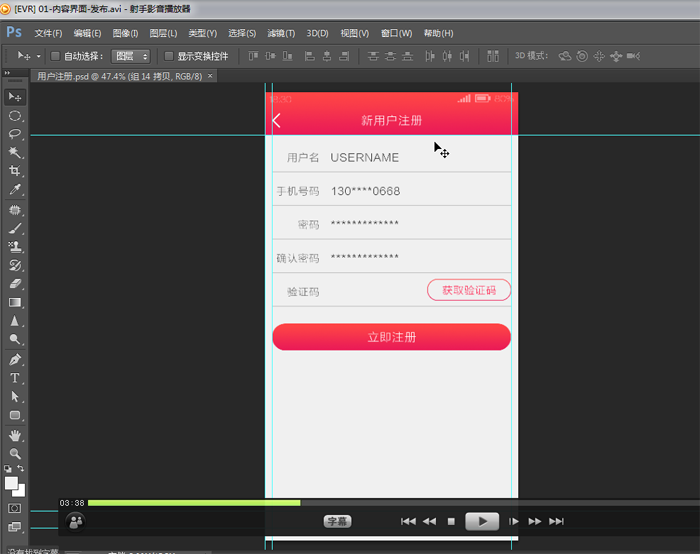Image resolution: width=700 pixels, height=554 pixels.
Task: Click the video progress bar
Action: [x=394, y=503]
